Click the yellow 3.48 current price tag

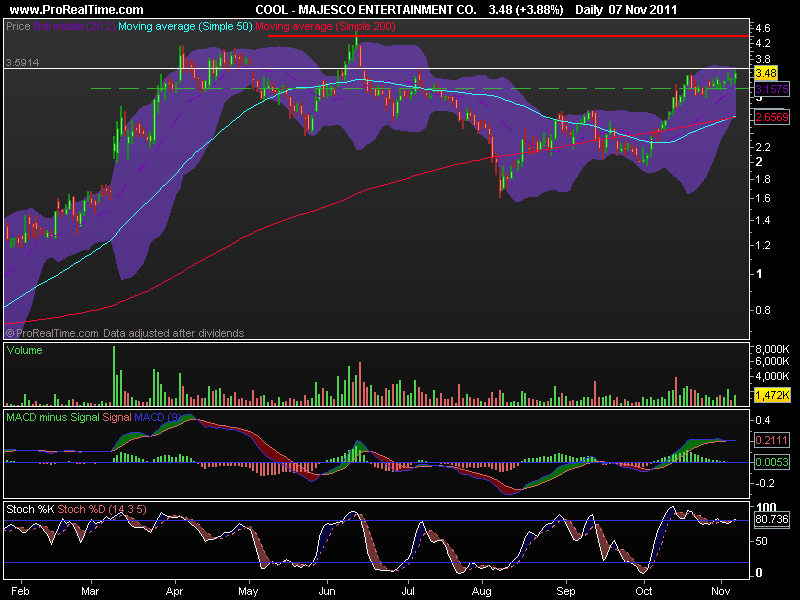coord(766,73)
